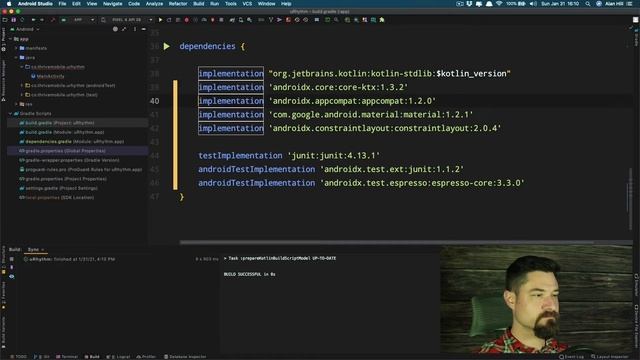Open the Refactor menu
Image resolution: width=640 pixels, height=360 pixels.
[178, 4]
